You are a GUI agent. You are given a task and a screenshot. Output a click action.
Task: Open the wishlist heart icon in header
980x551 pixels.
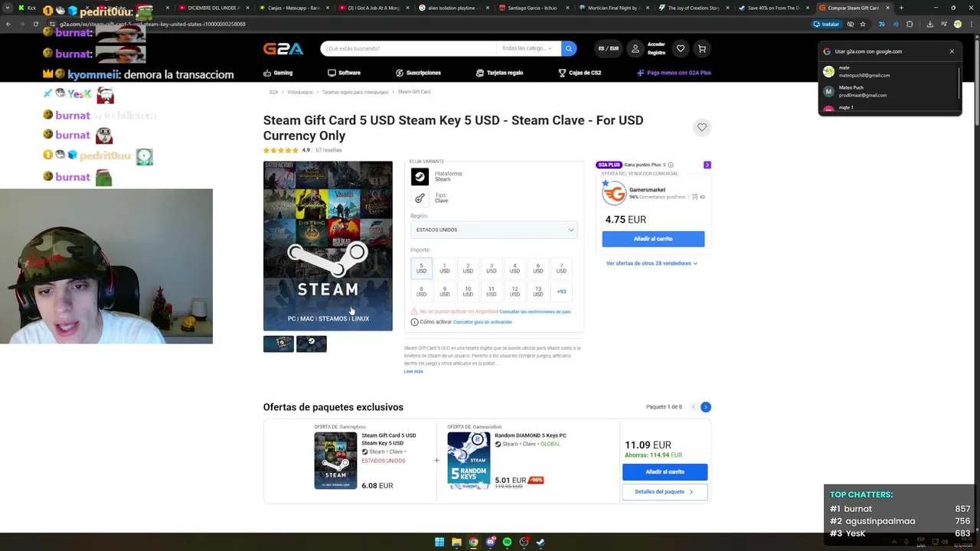681,49
